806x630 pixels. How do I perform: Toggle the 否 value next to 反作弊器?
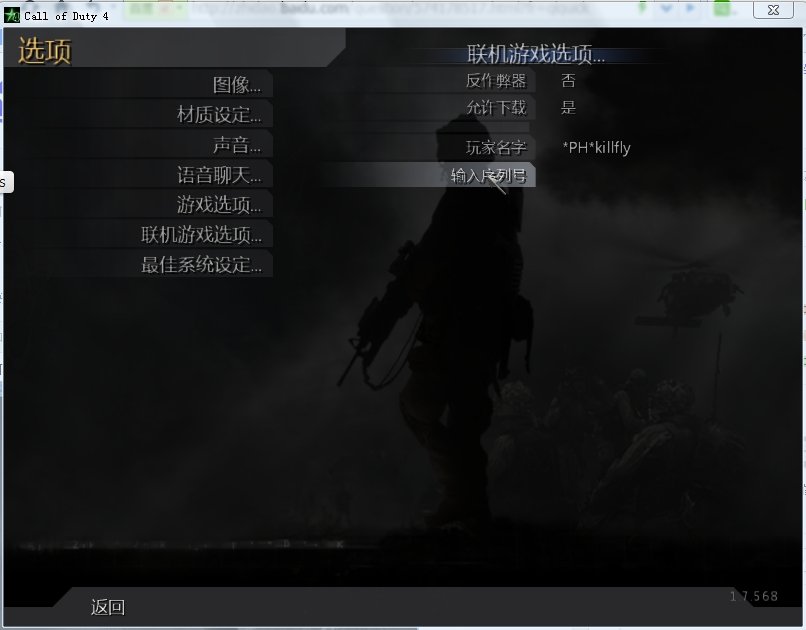[569, 81]
